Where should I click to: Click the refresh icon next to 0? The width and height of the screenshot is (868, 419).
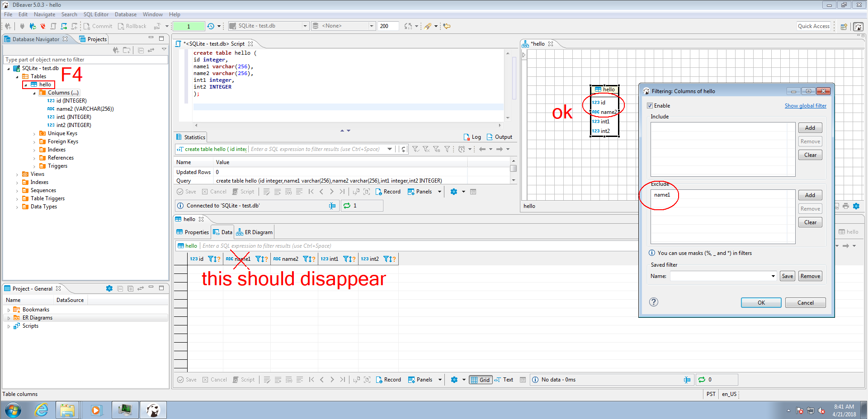[x=702, y=380]
